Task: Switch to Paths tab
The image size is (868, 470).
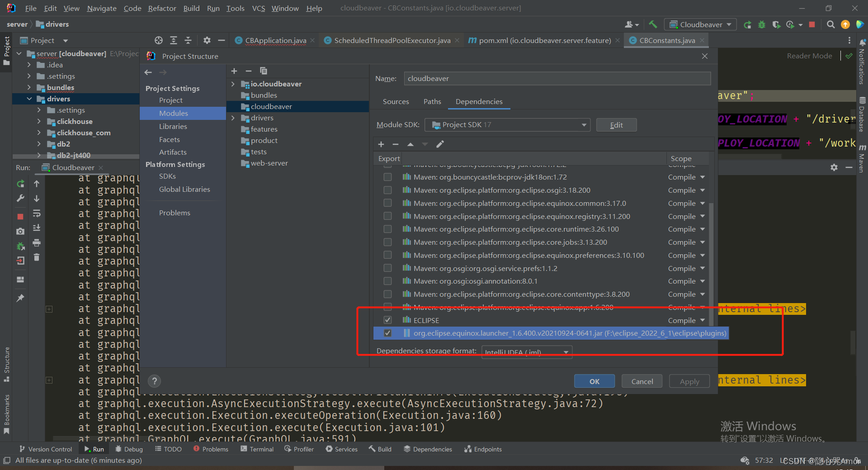Action: [432, 102]
